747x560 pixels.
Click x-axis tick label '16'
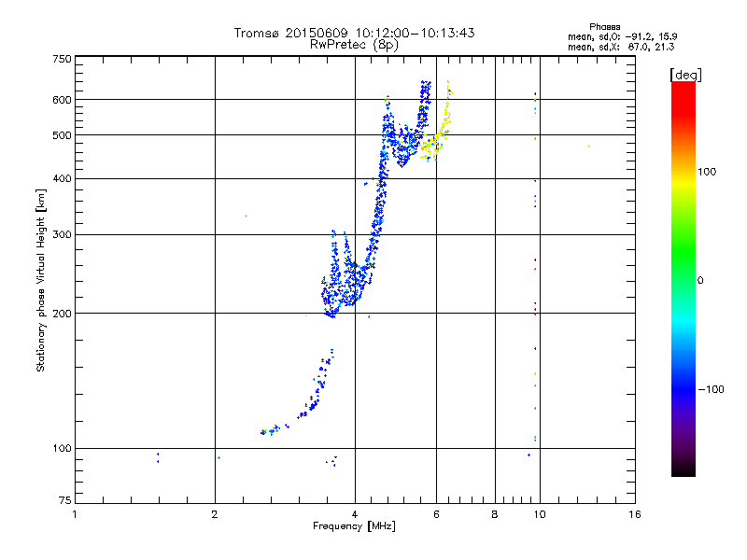coord(635,514)
